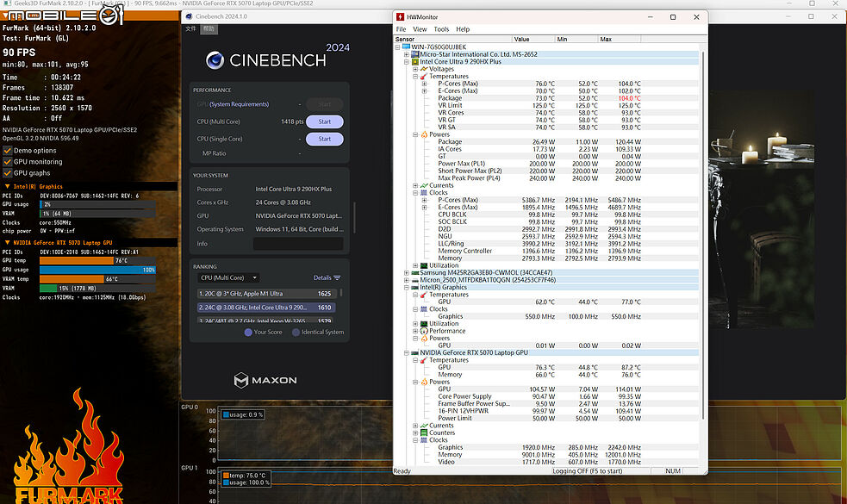Collapse Intel(R) Graphics section in FurMark
The width and height of the screenshot is (847, 504).
7,186
